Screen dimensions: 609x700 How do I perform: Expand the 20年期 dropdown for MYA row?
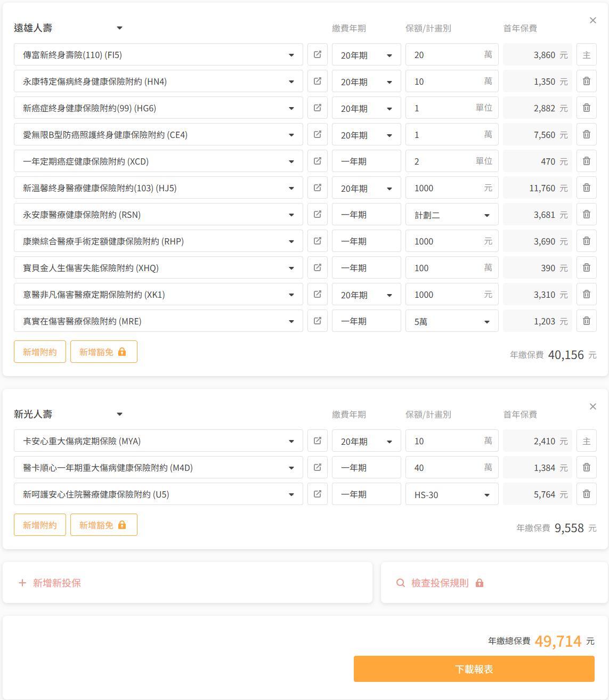[x=367, y=441]
